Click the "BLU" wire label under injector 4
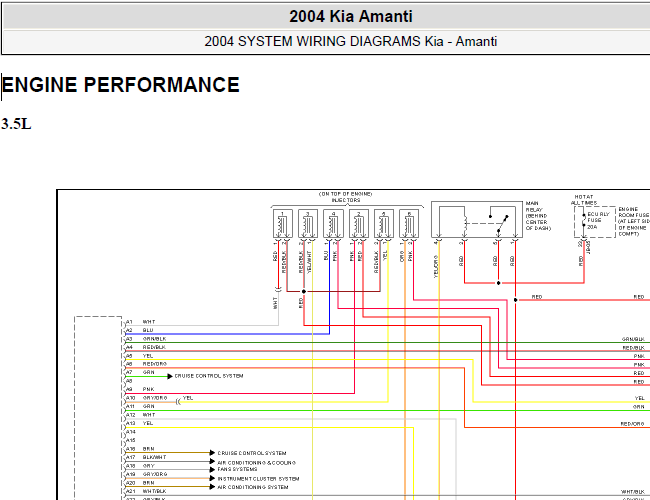The height and width of the screenshot is (500, 650). (326, 255)
